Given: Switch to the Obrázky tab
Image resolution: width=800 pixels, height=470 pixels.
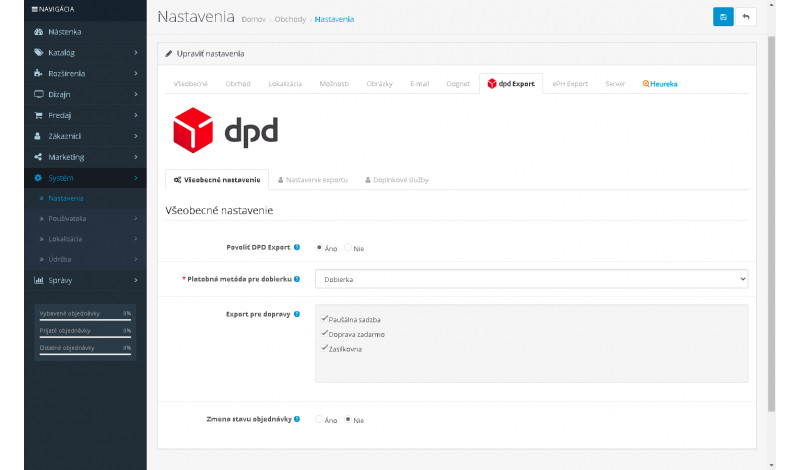Looking at the screenshot, I should pyautogui.click(x=379, y=84).
